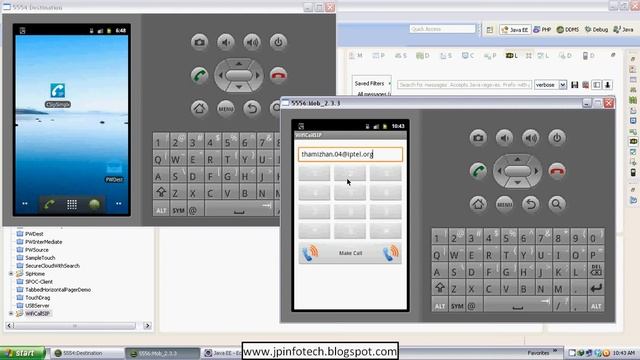Open the Windows Start menu
Viewport: 640px width, 360px height.
[22, 353]
